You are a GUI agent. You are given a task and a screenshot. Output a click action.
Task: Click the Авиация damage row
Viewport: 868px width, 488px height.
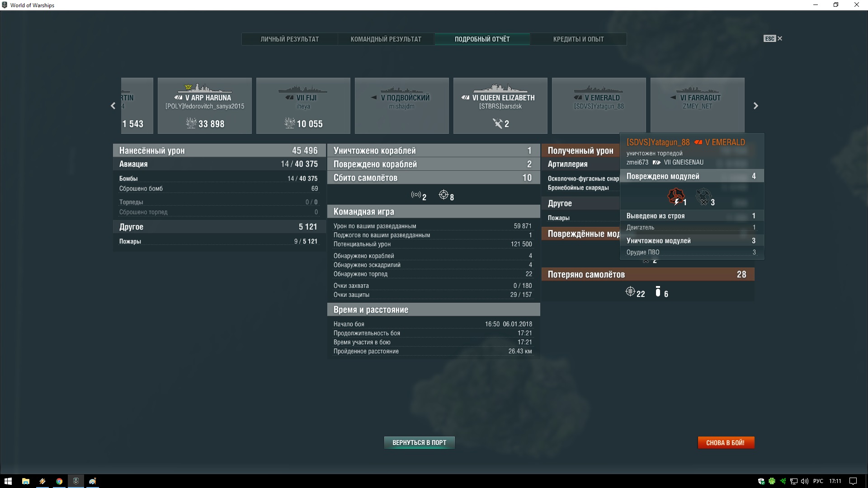point(219,164)
